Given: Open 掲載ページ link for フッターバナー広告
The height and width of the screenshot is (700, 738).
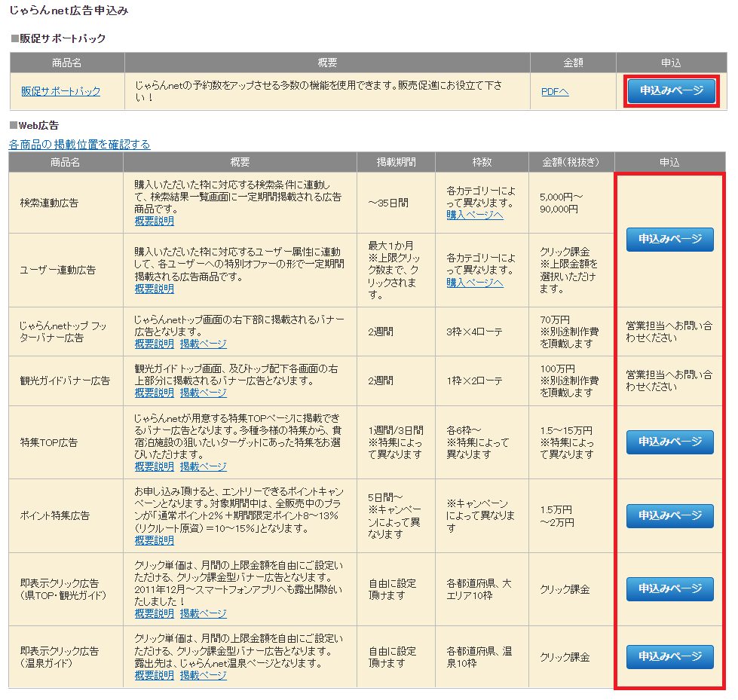Looking at the screenshot, I should point(203,344).
